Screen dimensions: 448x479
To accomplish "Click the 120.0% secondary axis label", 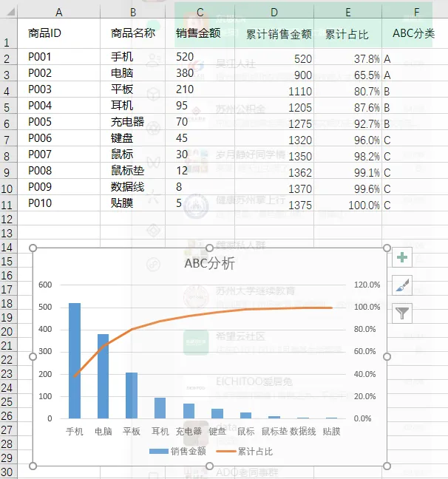I will point(367,285).
